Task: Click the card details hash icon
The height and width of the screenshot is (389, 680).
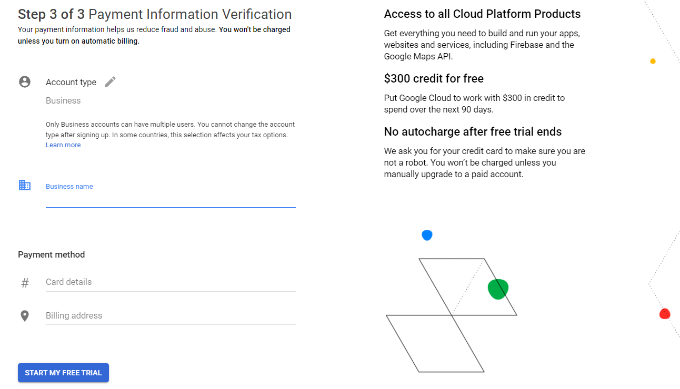Action: (x=25, y=283)
